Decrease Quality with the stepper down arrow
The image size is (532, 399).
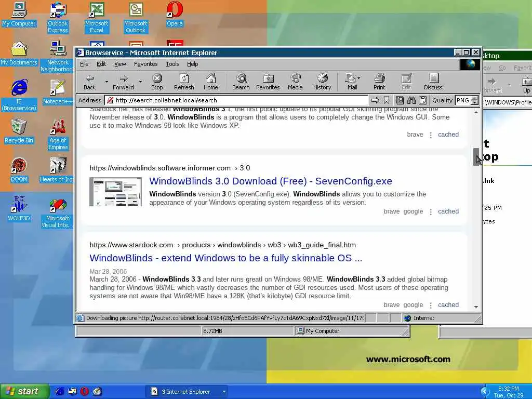[475, 102]
